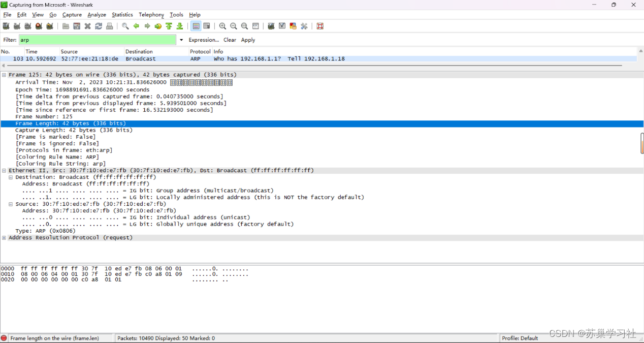Select packet 103 ARP row

pos(318,59)
